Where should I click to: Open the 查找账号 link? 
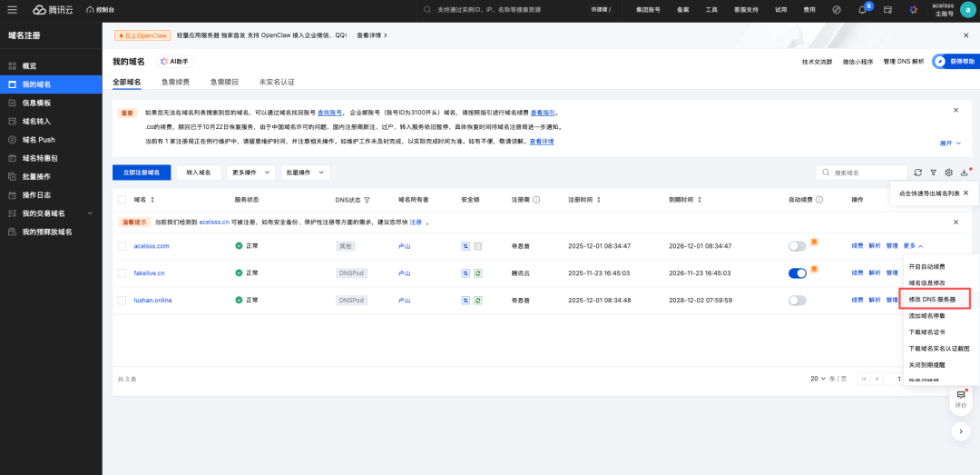(x=330, y=113)
